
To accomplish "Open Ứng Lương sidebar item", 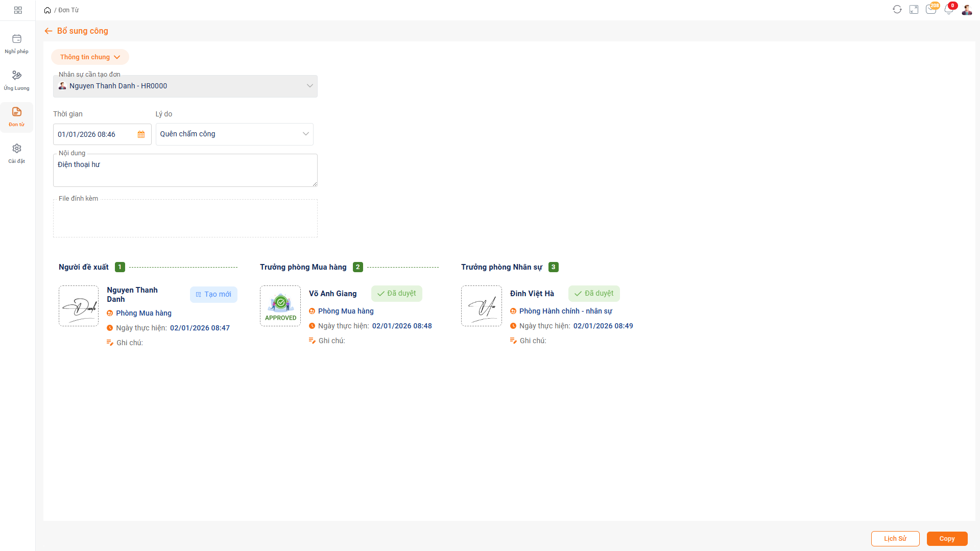I will [x=17, y=80].
